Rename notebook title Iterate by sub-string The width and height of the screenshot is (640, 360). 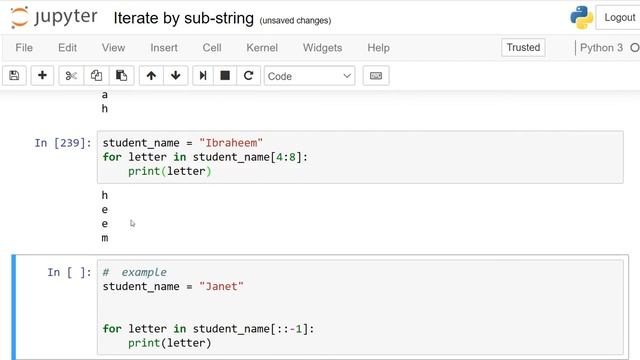184,18
